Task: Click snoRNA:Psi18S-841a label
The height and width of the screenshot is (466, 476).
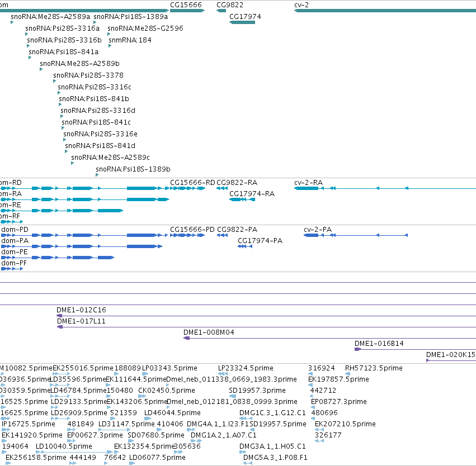Action: click(x=63, y=52)
